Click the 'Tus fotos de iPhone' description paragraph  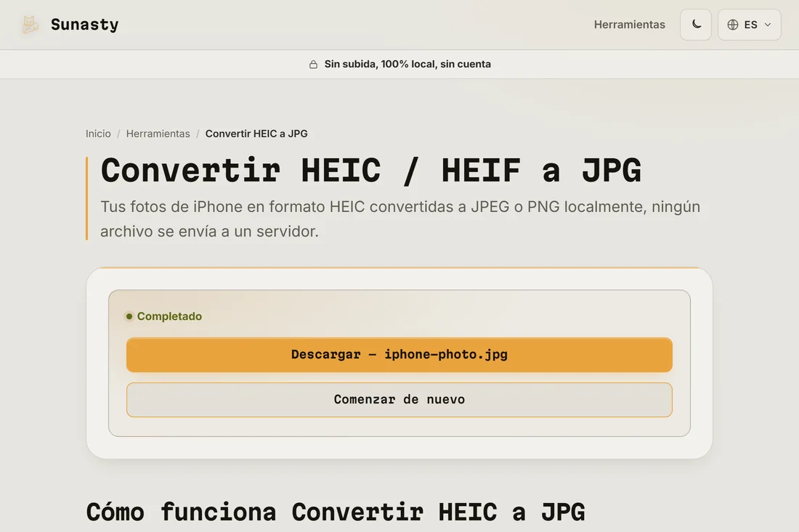(400, 219)
